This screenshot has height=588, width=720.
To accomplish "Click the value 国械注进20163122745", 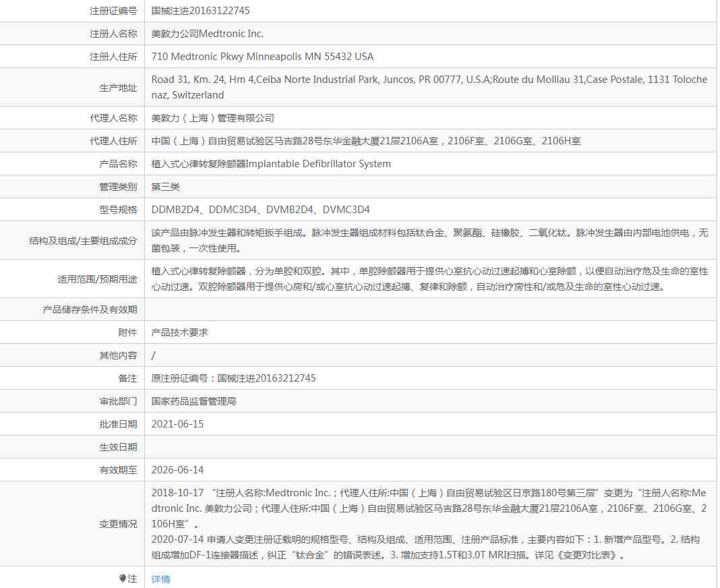I will click(201, 11).
